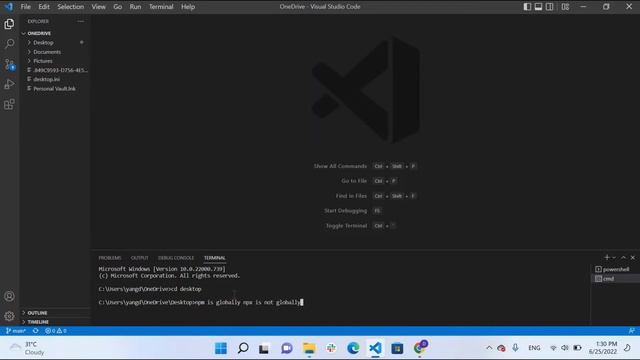Open the Edit menu
Image resolution: width=640 pixels, height=360 pixels.
click(44, 7)
